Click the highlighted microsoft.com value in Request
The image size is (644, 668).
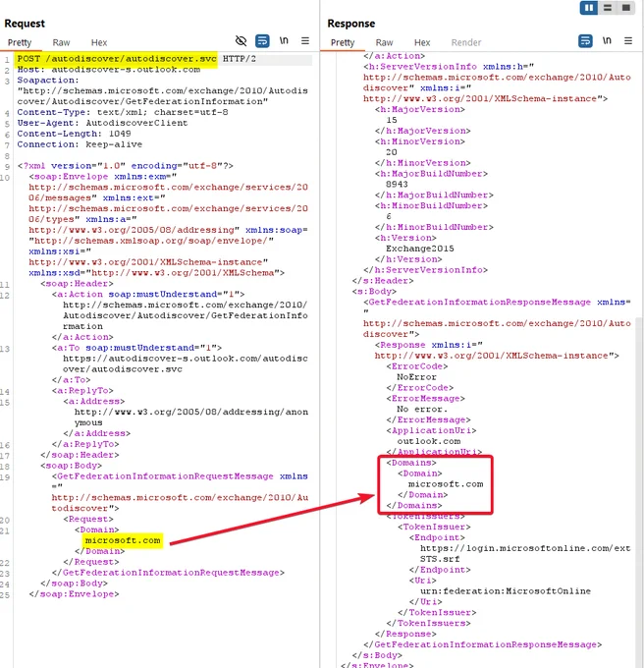tap(123, 540)
